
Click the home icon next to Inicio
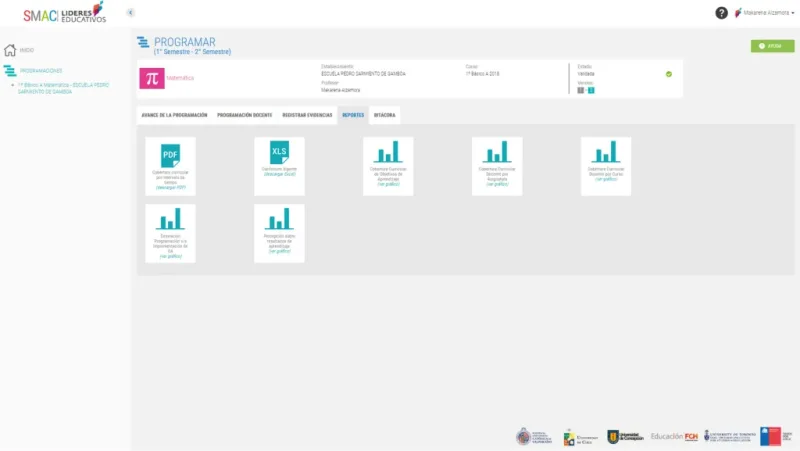click(x=10, y=50)
